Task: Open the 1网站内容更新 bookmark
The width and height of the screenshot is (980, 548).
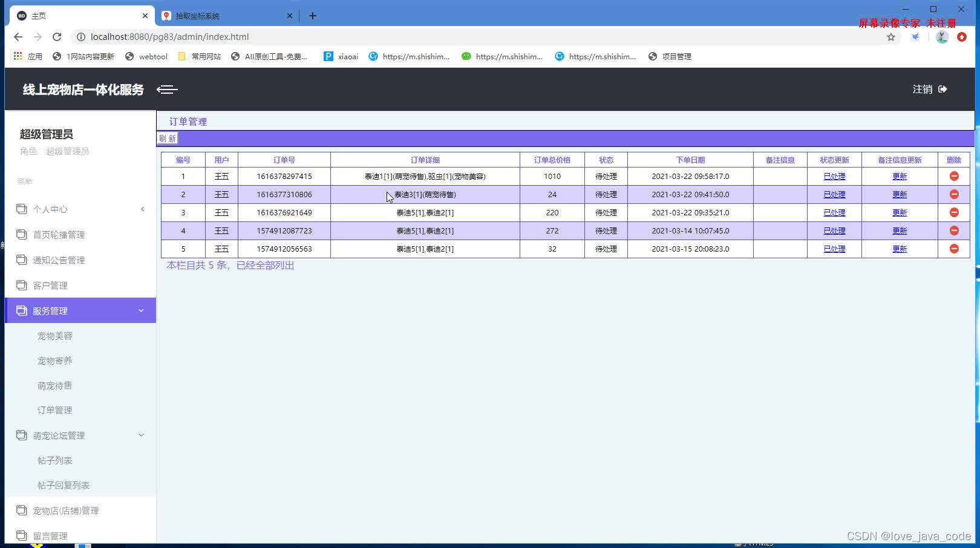Action: 83,56
